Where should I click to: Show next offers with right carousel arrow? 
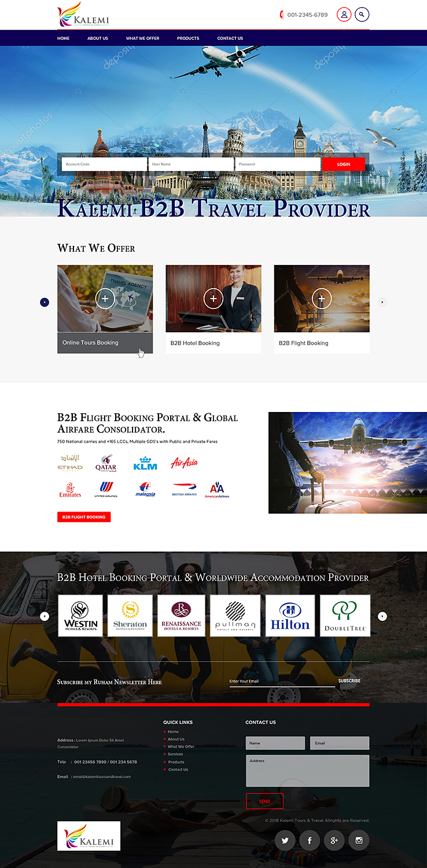[x=382, y=302]
